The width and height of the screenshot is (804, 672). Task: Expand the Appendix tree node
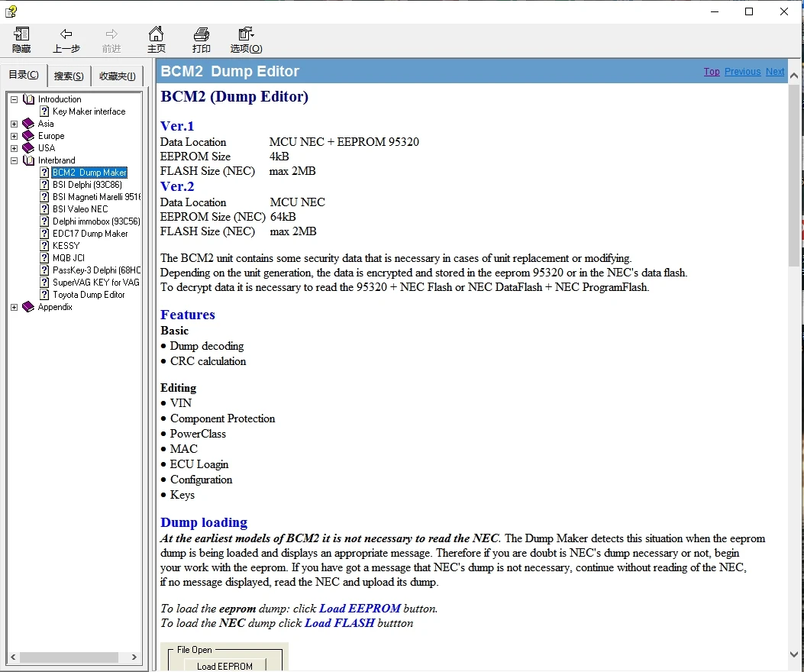pos(15,307)
